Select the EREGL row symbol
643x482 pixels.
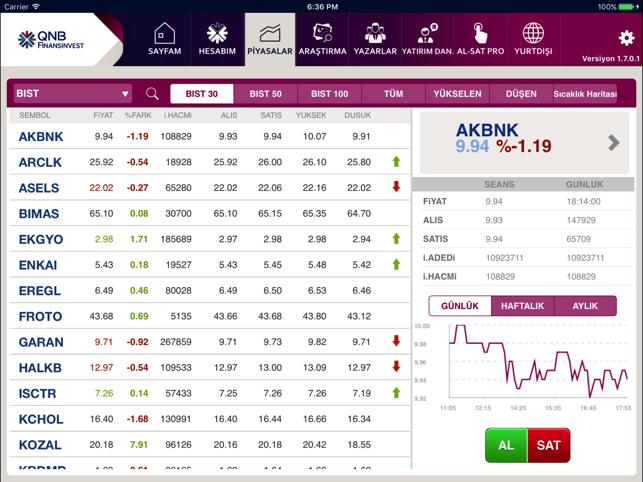coord(40,290)
